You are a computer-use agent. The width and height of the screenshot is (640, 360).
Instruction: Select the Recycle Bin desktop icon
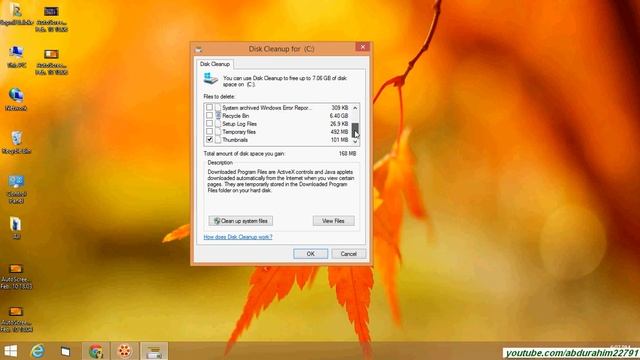(x=16, y=142)
